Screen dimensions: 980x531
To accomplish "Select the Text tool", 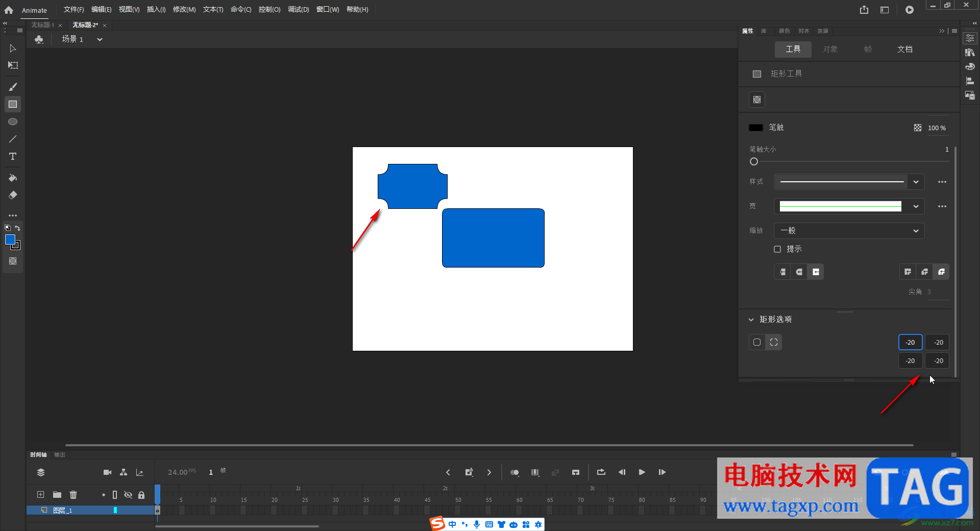I will pos(13,156).
